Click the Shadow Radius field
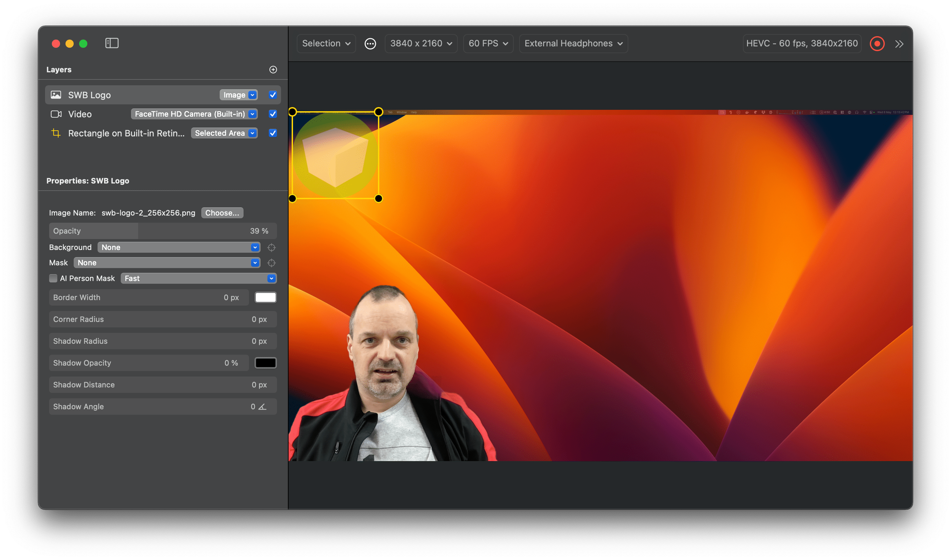The height and width of the screenshot is (560, 951). tap(163, 341)
